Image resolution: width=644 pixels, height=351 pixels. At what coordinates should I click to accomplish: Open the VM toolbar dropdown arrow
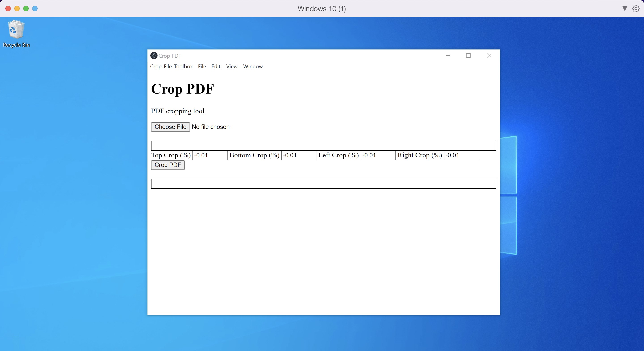624,8
